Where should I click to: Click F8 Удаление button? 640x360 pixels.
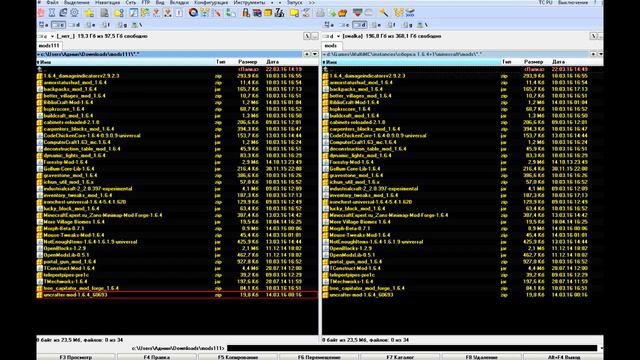[x=482, y=357]
